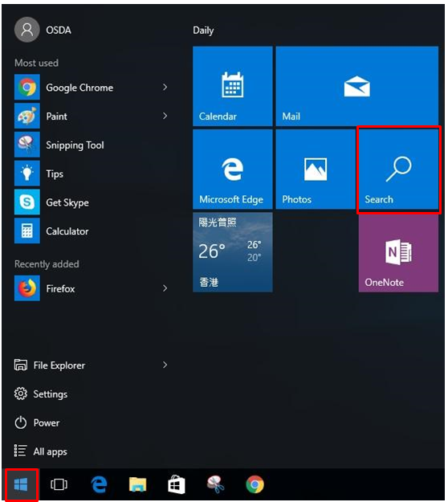Expand the Firefox jump list arrow
This screenshot has width=448, height=502.
(x=165, y=288)
